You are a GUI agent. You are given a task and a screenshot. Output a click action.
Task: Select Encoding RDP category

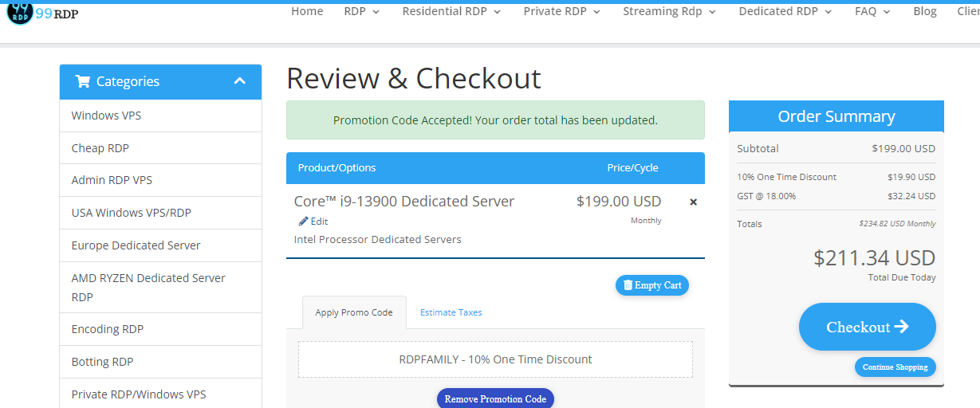tap(160, 329)
